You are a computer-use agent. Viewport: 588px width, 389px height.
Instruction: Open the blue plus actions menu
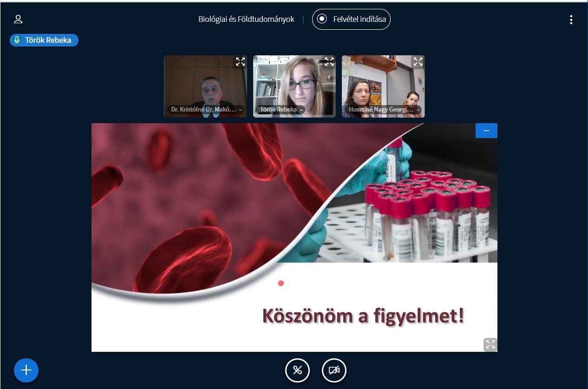tap(26, 370)
